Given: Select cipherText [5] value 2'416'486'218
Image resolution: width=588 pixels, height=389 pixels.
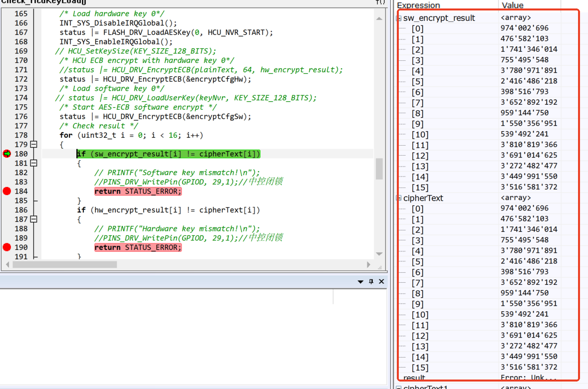Looking at the screenshot, I should click(x=529, y=261).
